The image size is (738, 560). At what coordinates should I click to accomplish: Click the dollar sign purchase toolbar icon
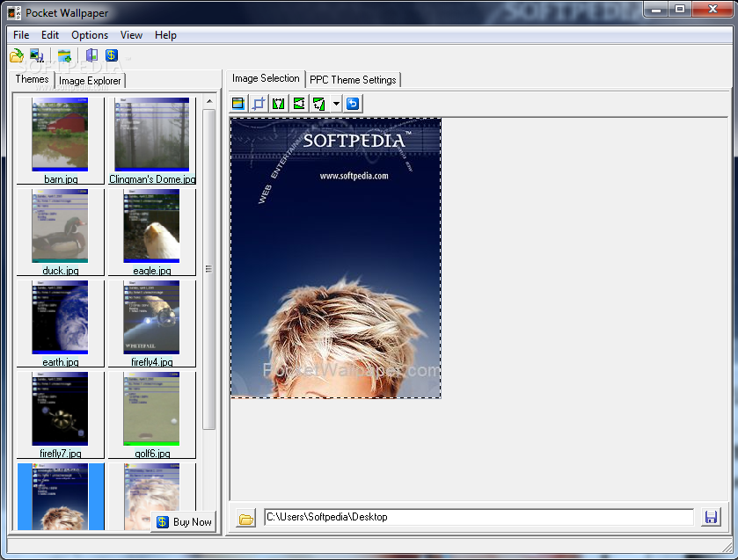112,55
